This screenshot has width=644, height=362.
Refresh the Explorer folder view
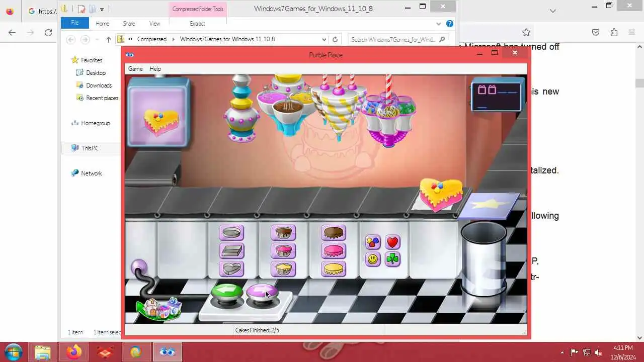point(335,39)
